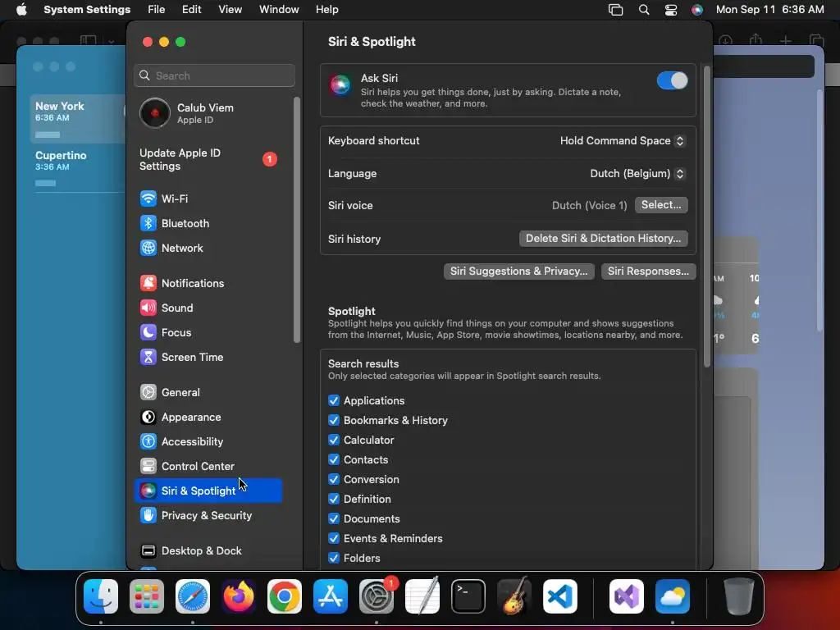The width and height of the screenshot is (840, 630).
Task: Open Calub Viem Apple ID account
Action: point(208,113)
